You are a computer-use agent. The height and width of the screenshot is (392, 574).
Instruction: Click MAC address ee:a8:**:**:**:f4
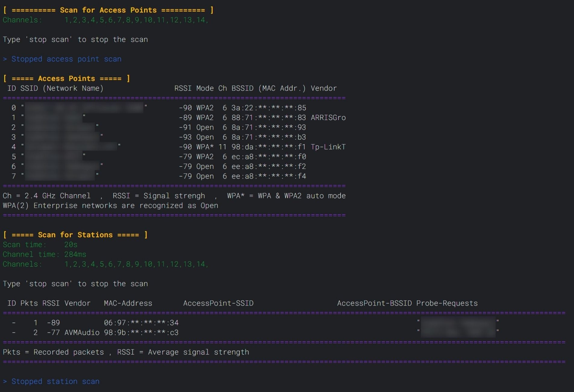(269, 176)
